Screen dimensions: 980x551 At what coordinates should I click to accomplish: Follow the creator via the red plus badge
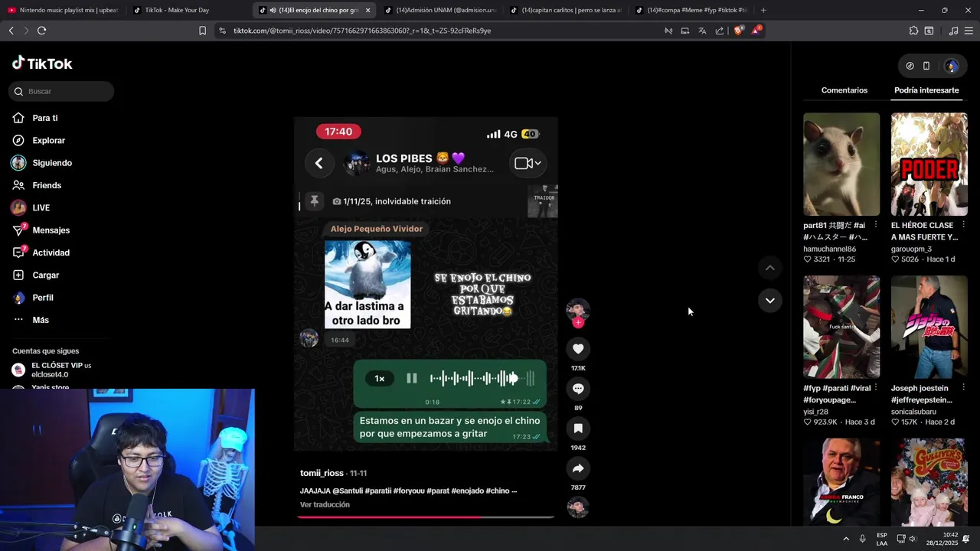[578, 323]
